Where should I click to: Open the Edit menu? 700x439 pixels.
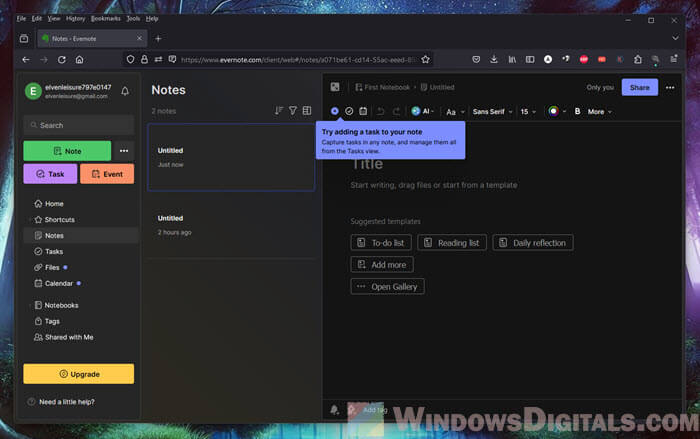tap(37, 19)
